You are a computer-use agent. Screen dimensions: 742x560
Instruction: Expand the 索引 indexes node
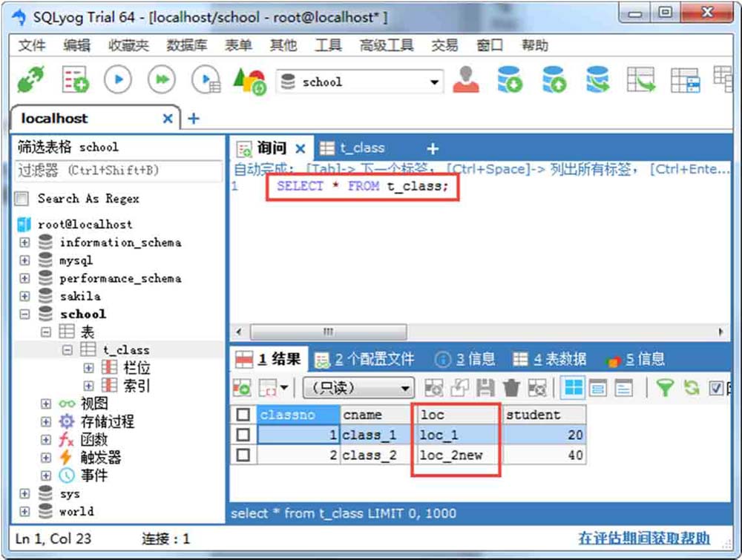tap(88, 386)
